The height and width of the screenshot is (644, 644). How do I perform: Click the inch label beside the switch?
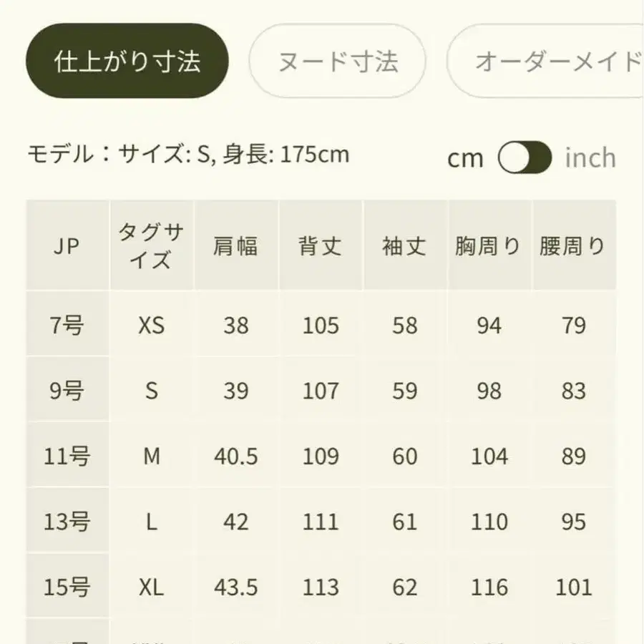(590, 157)
